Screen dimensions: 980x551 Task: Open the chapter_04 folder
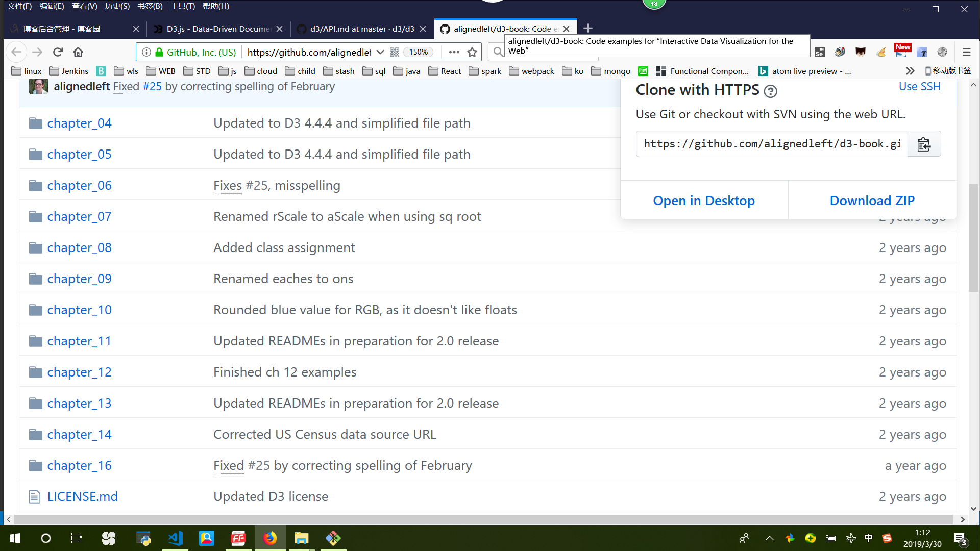tap(79, 123)
